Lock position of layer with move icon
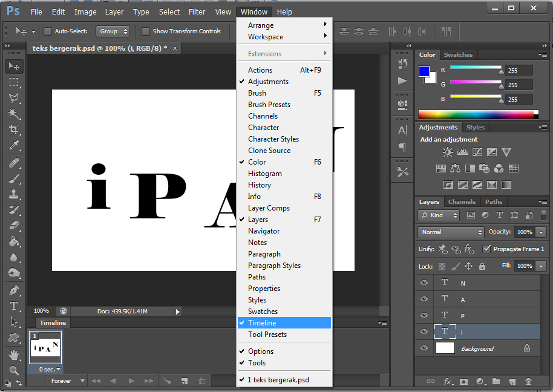The width and height of the screenshot is (553, 392). tap(468, 266)
